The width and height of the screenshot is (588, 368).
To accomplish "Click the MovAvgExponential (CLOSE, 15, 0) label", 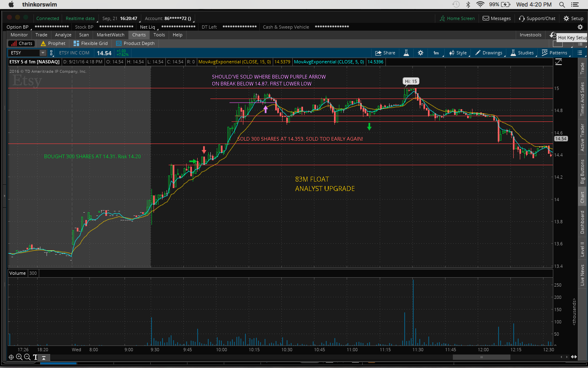I will (x=234, y=62).
